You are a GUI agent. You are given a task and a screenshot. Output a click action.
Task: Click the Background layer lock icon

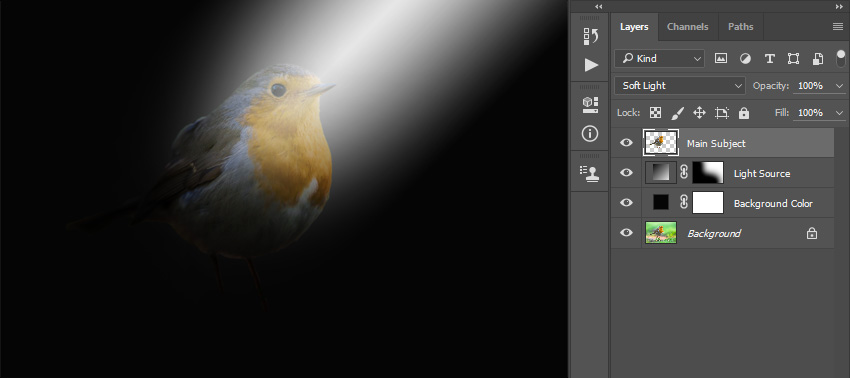pos(812,233)
